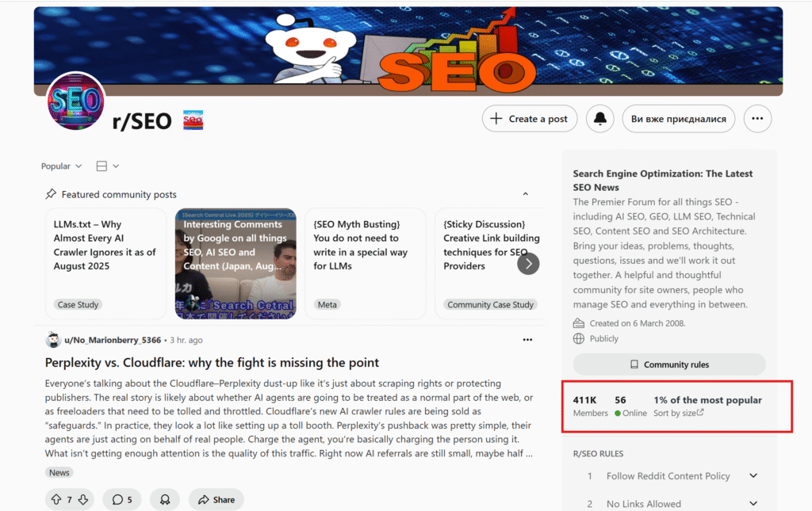This screenshot has width=812, height=511.
Task: Click the 1% of the most popular text
Action: point(707,400)
